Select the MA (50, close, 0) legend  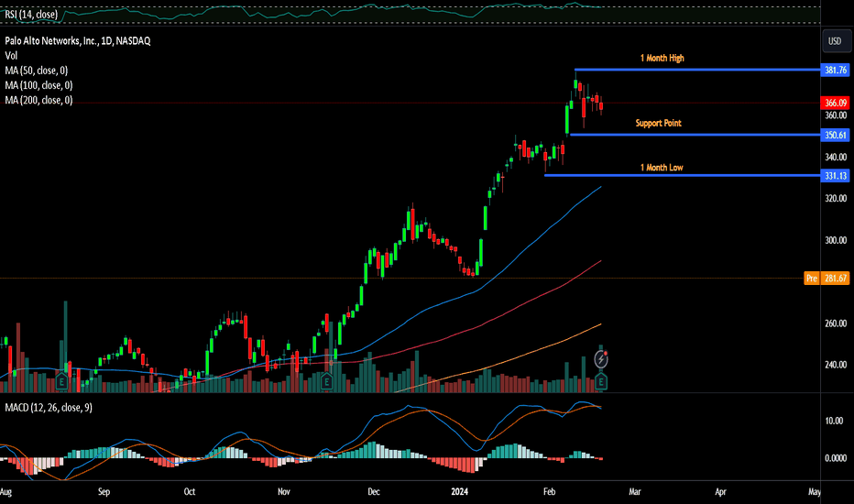[37, 71]
